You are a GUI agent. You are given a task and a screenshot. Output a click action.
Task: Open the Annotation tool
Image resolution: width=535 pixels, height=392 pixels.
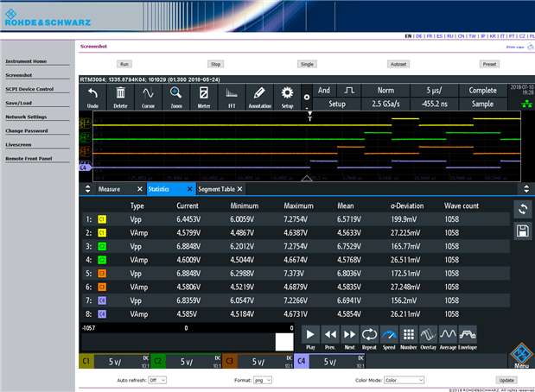pyautogui.click(x=259, y=97)
